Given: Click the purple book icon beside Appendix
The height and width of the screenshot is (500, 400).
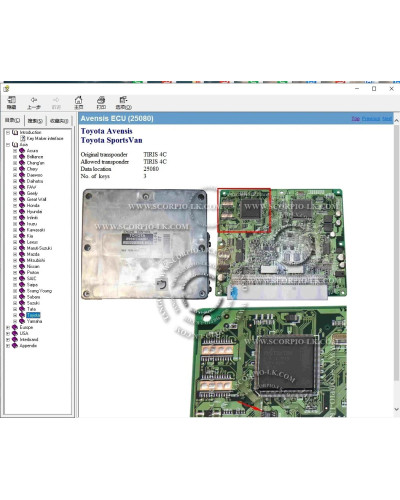Looking at the screenshot, I should [15, 346].
